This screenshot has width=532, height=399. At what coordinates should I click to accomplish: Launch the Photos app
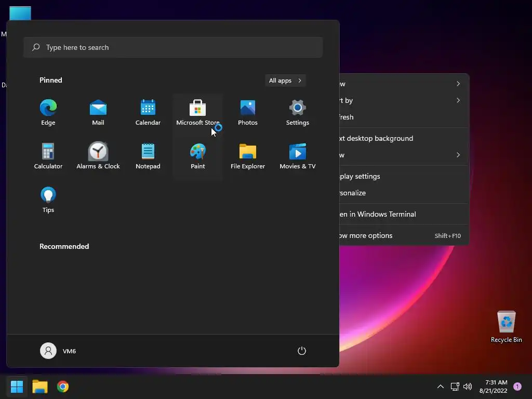(x=248, y=113)
